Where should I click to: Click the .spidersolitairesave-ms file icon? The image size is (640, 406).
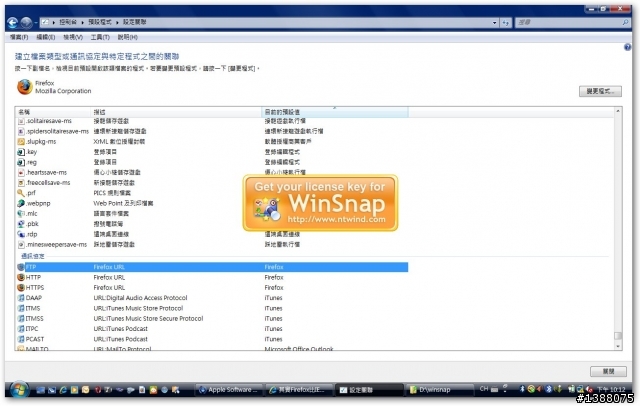tap(21, 131)
